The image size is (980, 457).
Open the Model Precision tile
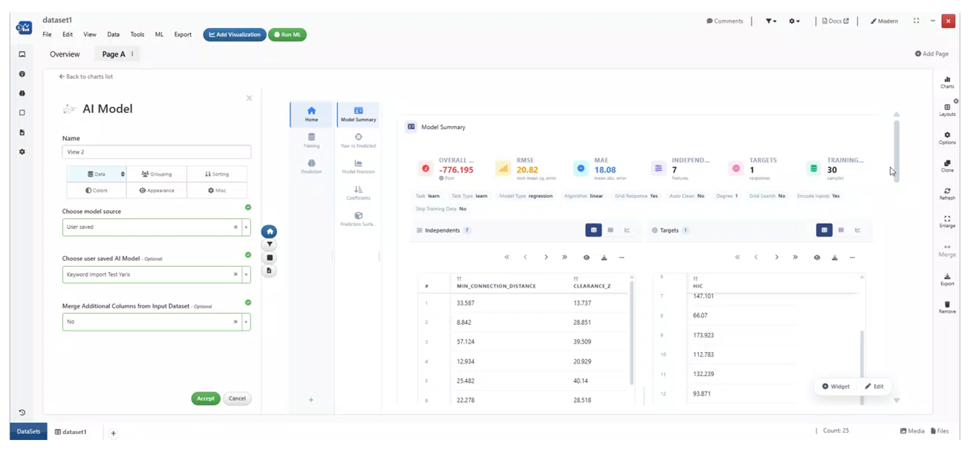pos(358,166)
